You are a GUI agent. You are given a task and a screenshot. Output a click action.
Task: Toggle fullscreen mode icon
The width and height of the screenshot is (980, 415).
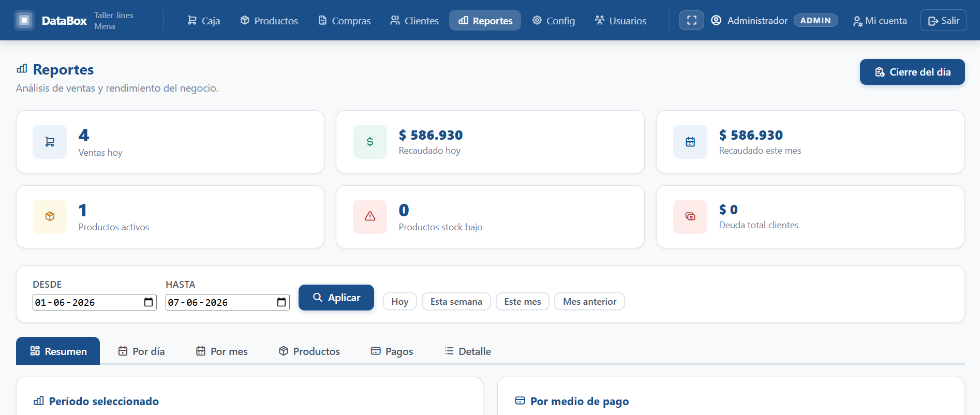(x=691, y=20)
